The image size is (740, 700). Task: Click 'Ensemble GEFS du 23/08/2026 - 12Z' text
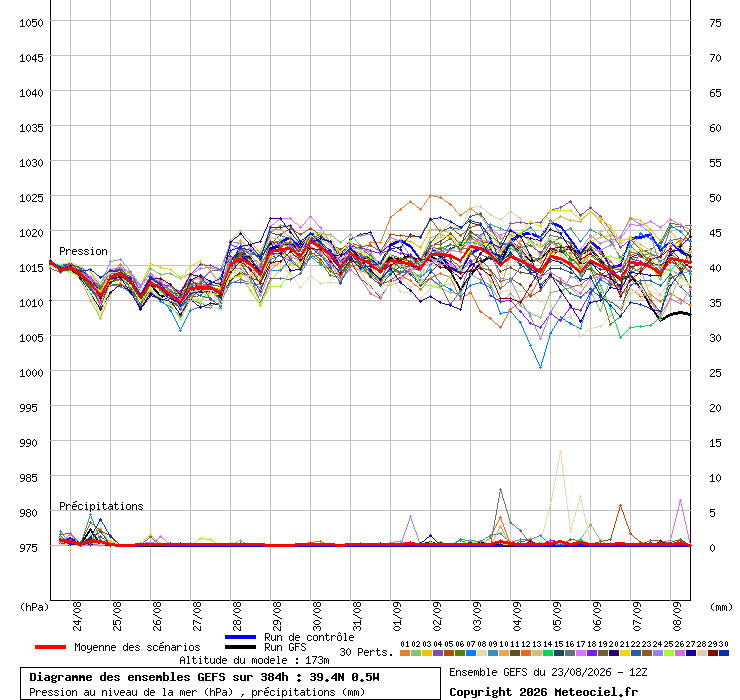coord(548,672)
